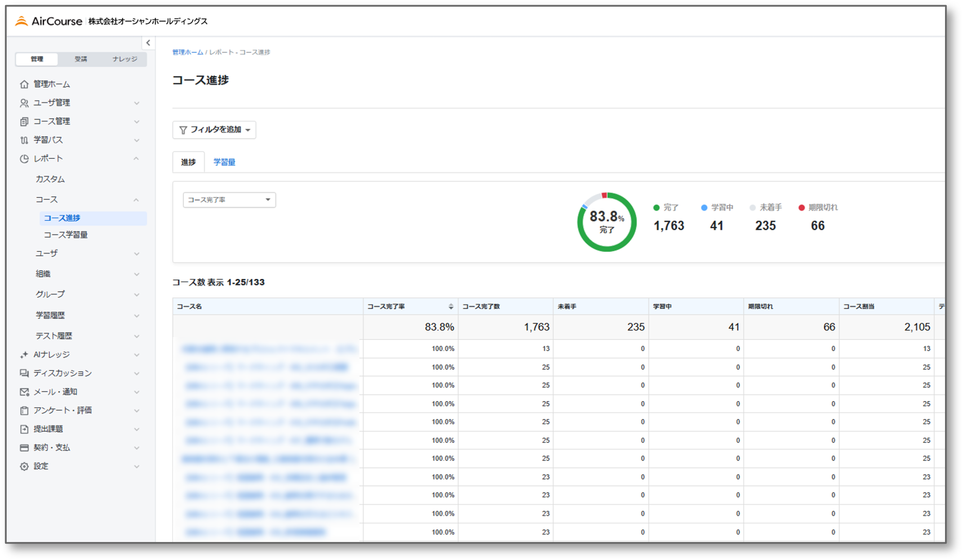Click the green donut completion chart
Viewport: 963px width, 560px height.
[x=606, y=222]
